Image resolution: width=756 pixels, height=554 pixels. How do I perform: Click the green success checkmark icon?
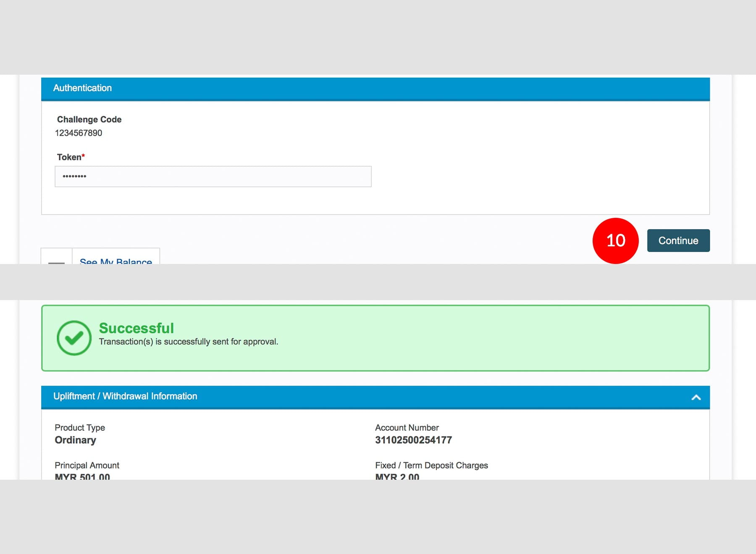pyautogui.click(x=74, y=338)
